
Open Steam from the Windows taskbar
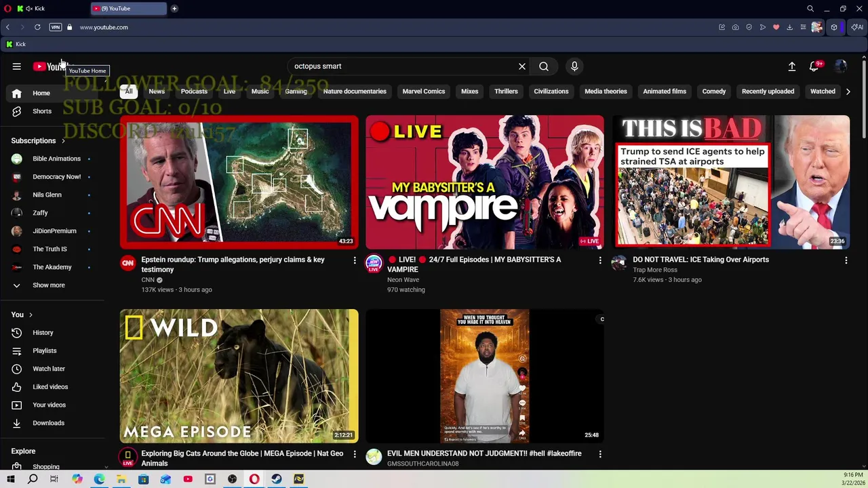pyautogui.click(x=277, y=479)
